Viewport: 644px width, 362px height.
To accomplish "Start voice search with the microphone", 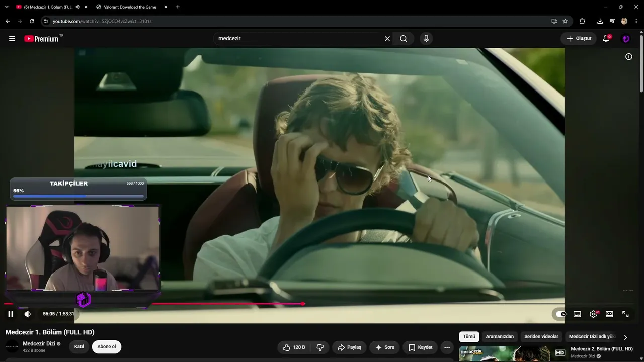I will 426,39.
